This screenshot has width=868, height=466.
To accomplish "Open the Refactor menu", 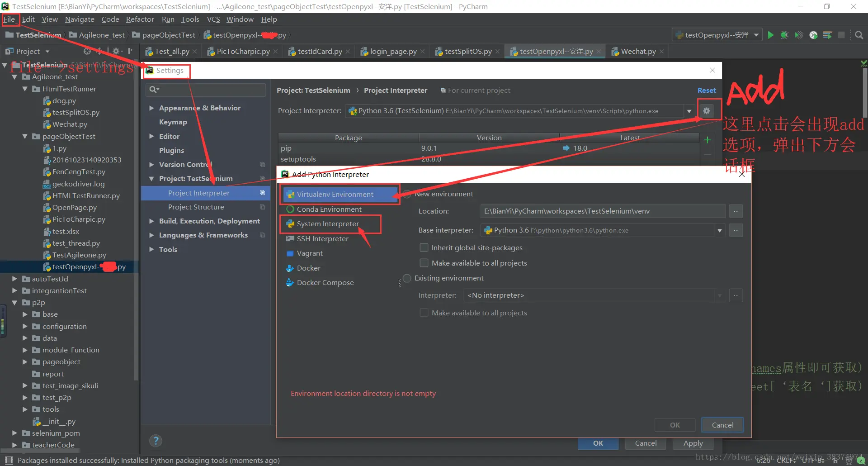I will [x=140, y=19].
